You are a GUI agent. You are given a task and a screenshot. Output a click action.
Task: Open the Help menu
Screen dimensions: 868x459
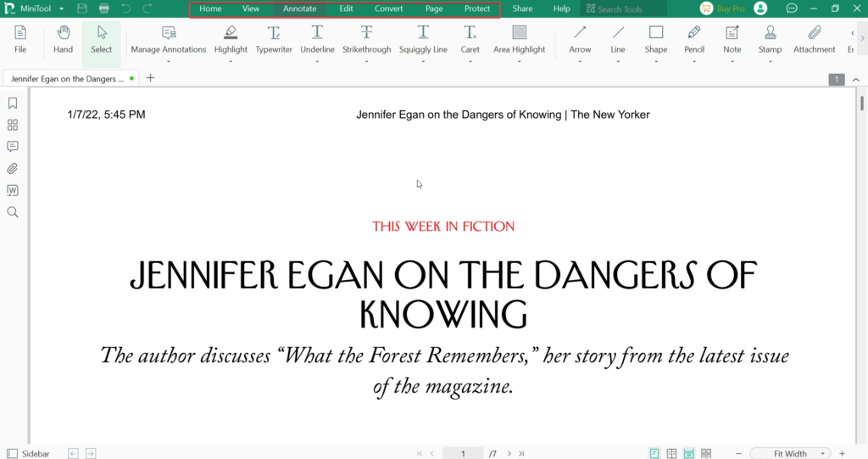point(561,8)
